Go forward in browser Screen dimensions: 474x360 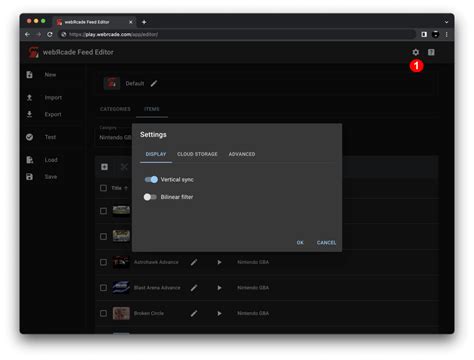(x=38, y=34)
